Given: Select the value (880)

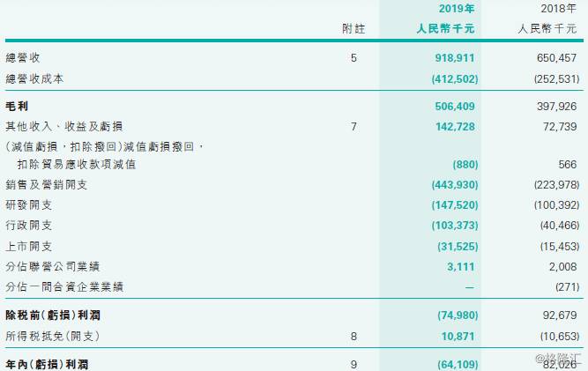Looking at the screenshot, I should pyautogui.click(x=465, y=165).
